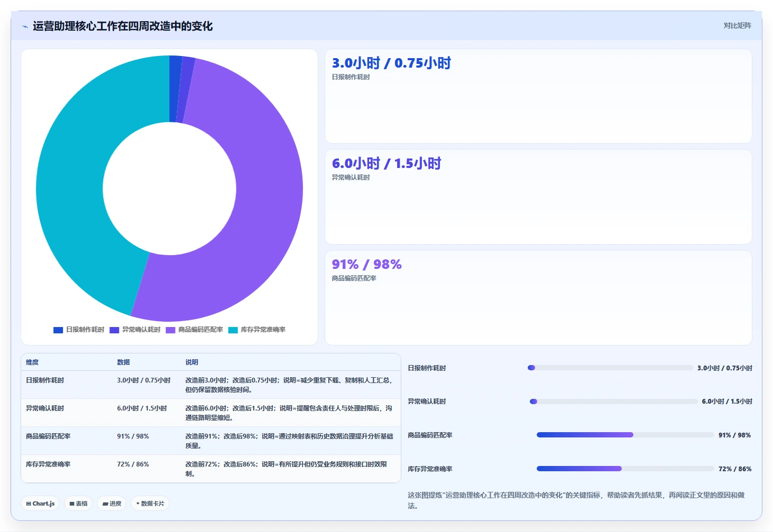Click the 商品编码匹配率 progress bar
773x532 pixels.
click(625, 435)
